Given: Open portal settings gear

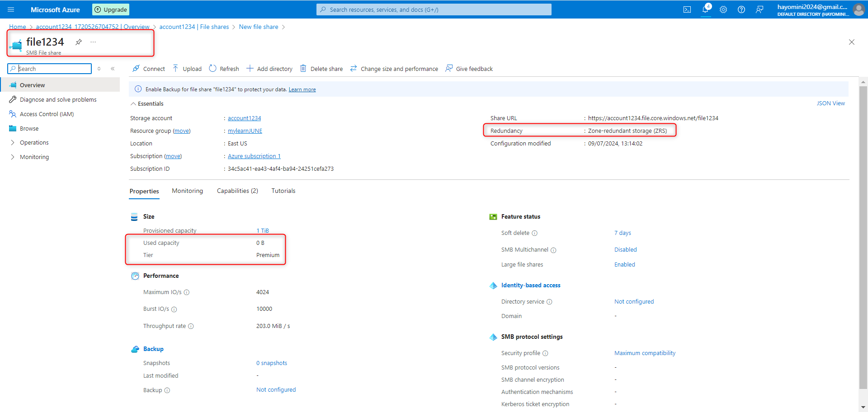Looking at the screenshot, I should (723, 9).
